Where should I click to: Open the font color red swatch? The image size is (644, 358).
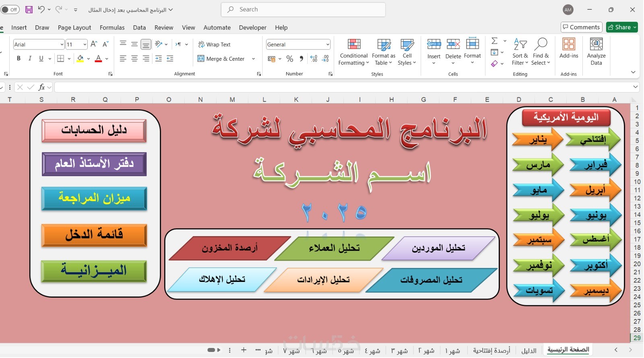tap(98, 59)
